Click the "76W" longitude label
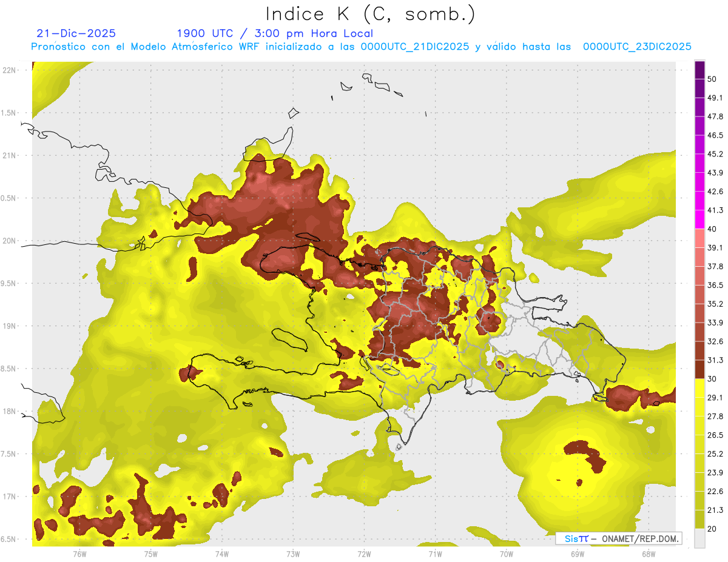 click(79, 554)
